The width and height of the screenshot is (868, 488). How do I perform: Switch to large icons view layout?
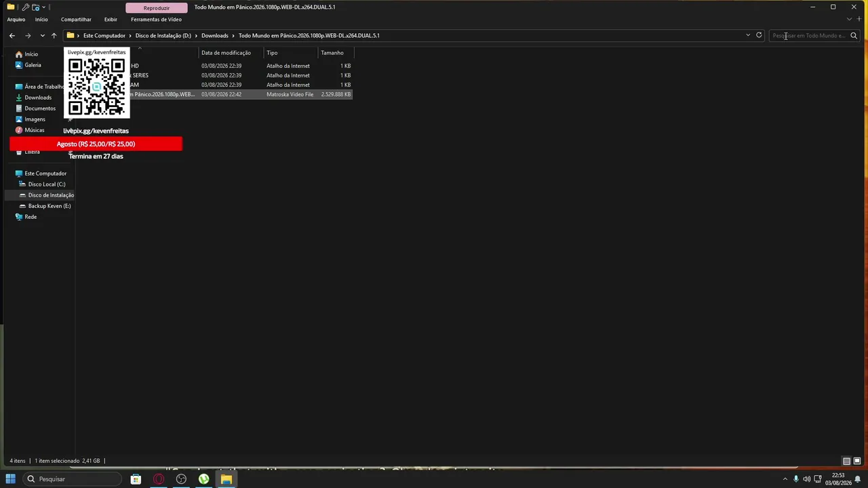(857, 461)
